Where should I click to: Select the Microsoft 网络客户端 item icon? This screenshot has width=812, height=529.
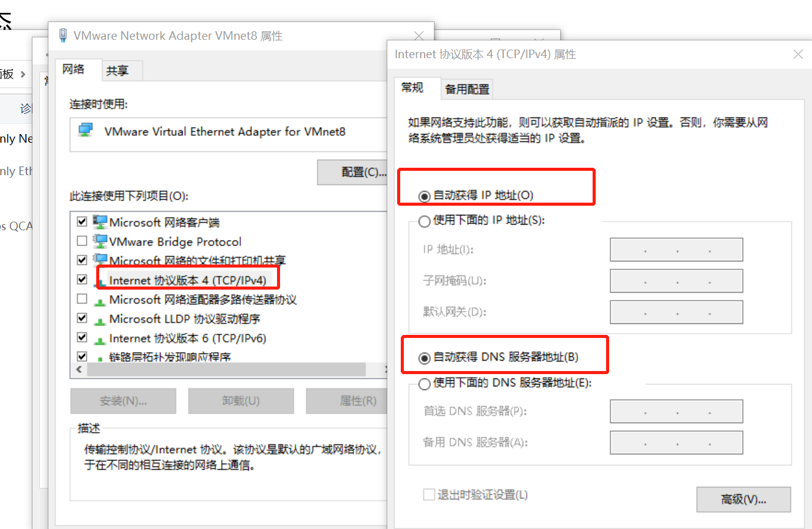point(100,222)
